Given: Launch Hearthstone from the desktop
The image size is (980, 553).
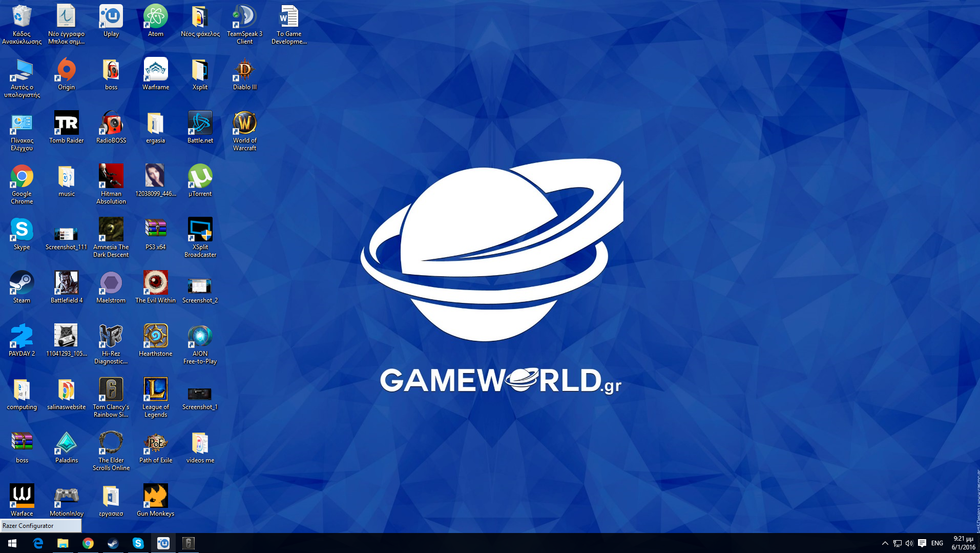Looking at the screenshot, I should point(155,340).
